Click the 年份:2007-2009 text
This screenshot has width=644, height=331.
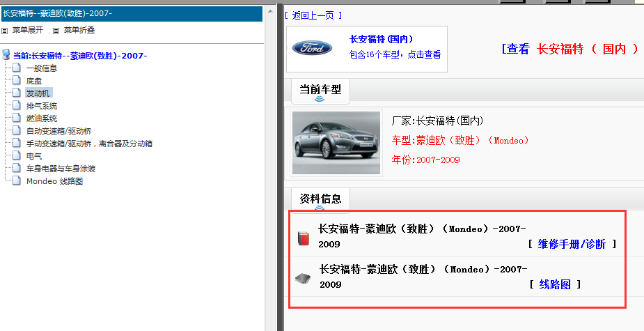(426, 160)
